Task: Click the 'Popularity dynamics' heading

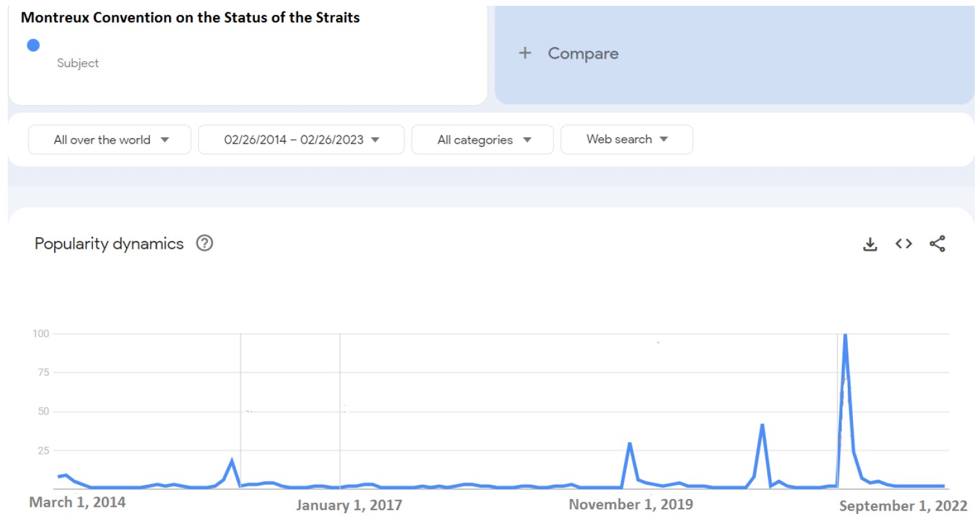Action: click(x=109, y=244)
